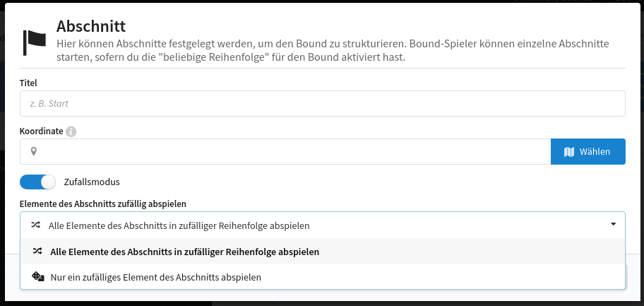Click the Koordinate field label

42,131
